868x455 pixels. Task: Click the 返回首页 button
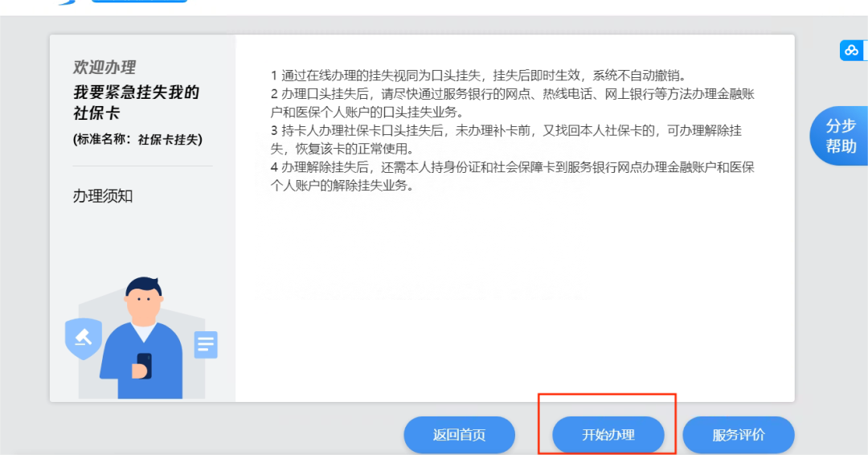coord(460,435)
